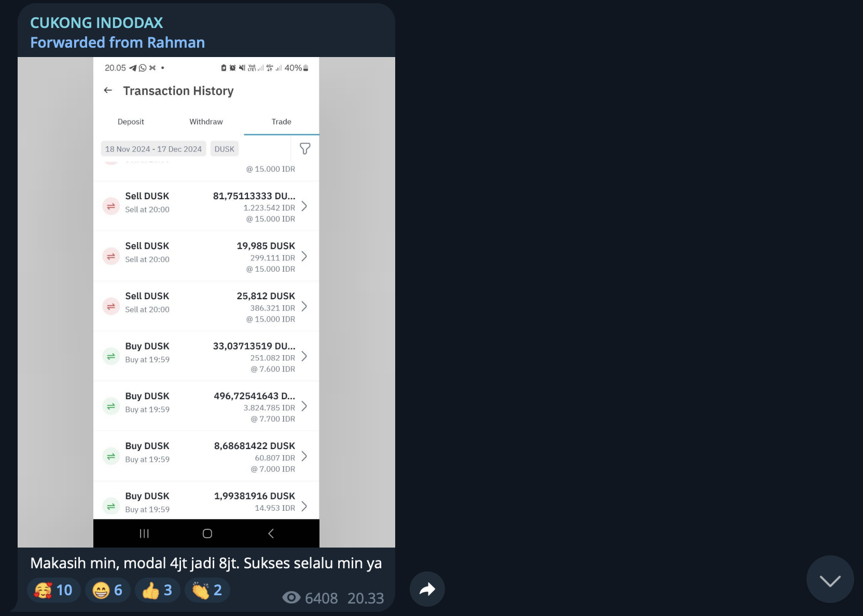
Task: Open the CUKONG INDODAX channel name
Action: [96, 23]
